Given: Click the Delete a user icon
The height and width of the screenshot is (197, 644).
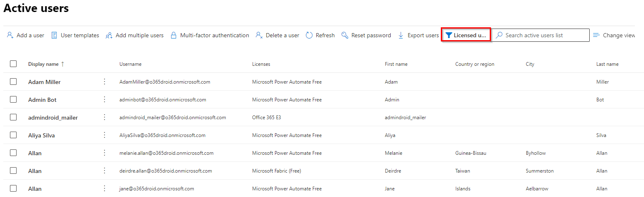Looking at the screenshot, I should click(259, 36).
